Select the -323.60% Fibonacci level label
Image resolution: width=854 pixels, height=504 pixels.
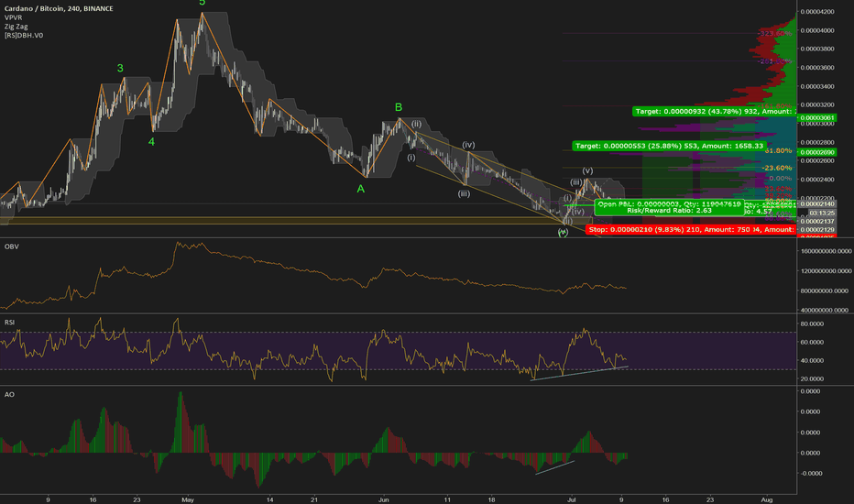click(x=774, y=33)
